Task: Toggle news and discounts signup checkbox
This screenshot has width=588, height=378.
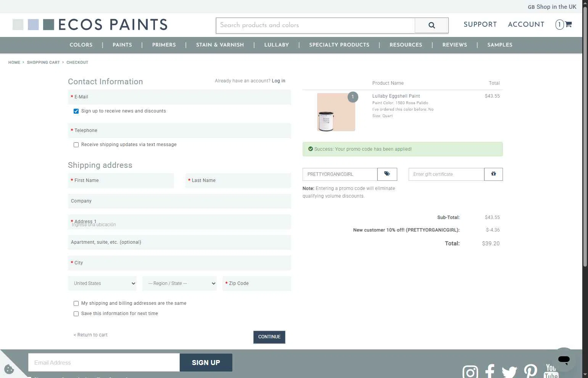Action: click(x=76, y=111)
